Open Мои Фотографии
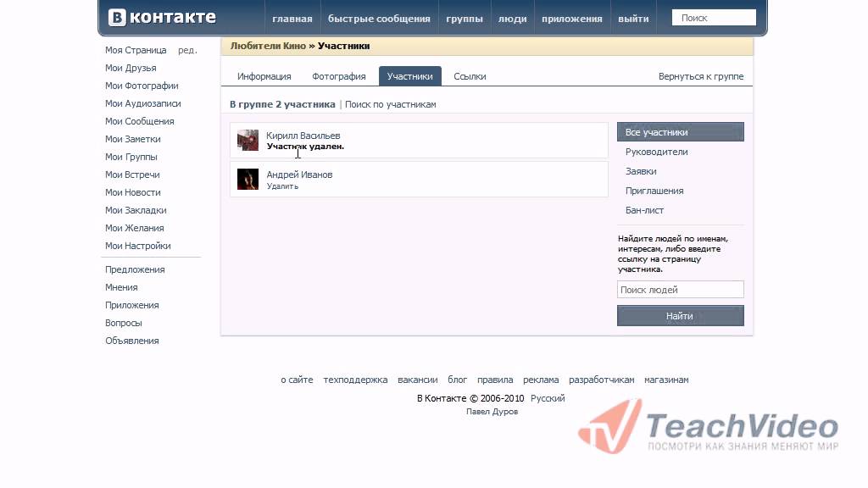Image resolution: width=868 pixels, height=488 pixels. (x=142, y=86)
